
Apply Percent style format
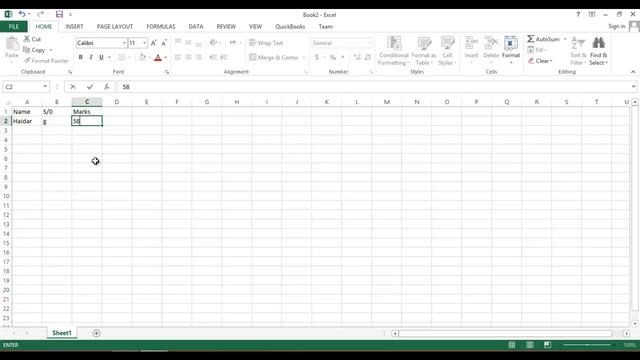pyautogui.click(x=333, y=58)
